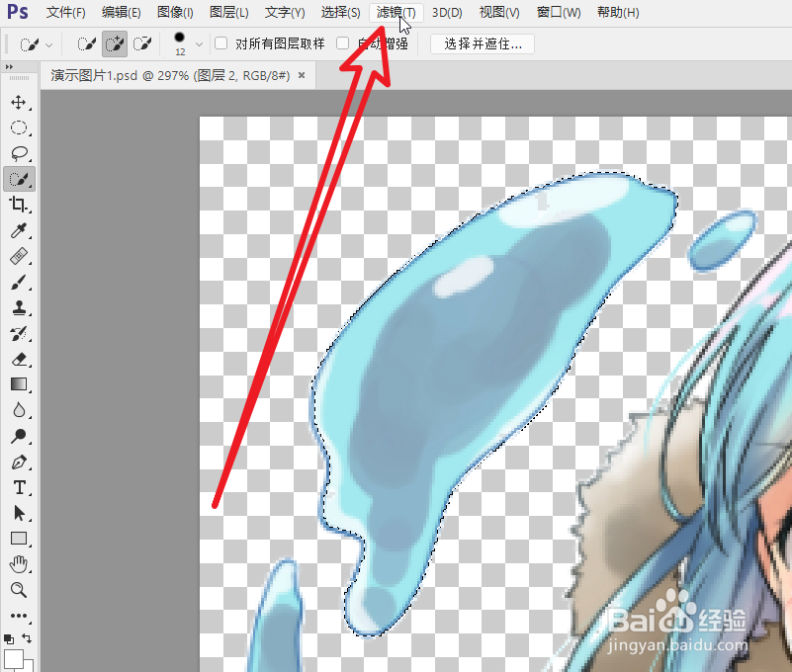Image resolution: width=792 pixels, height=672 pixels.
Task: Select the Hand tool
Action: tap(19, 564)
